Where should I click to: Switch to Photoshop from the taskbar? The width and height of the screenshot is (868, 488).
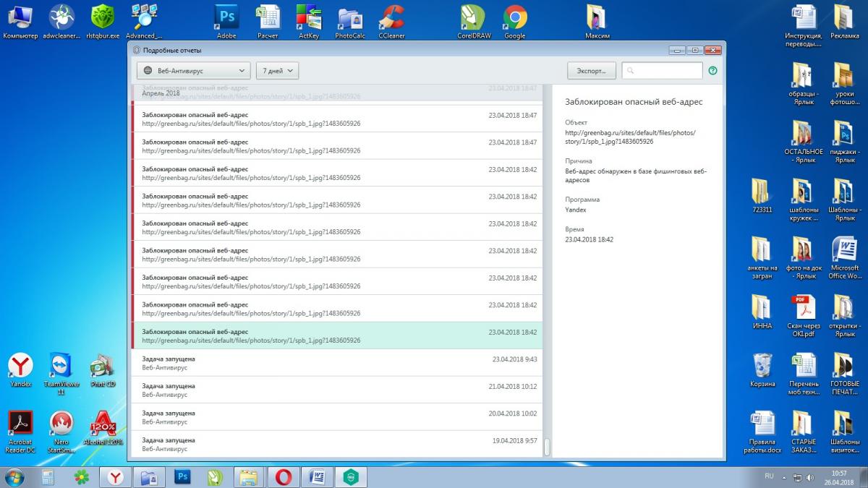coord(182,477)
